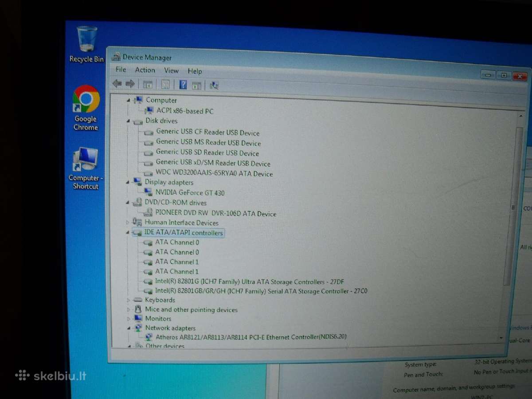Select Generic USB MS Reader USB Device
Screen dimensions: 532x399
point(208,143)
